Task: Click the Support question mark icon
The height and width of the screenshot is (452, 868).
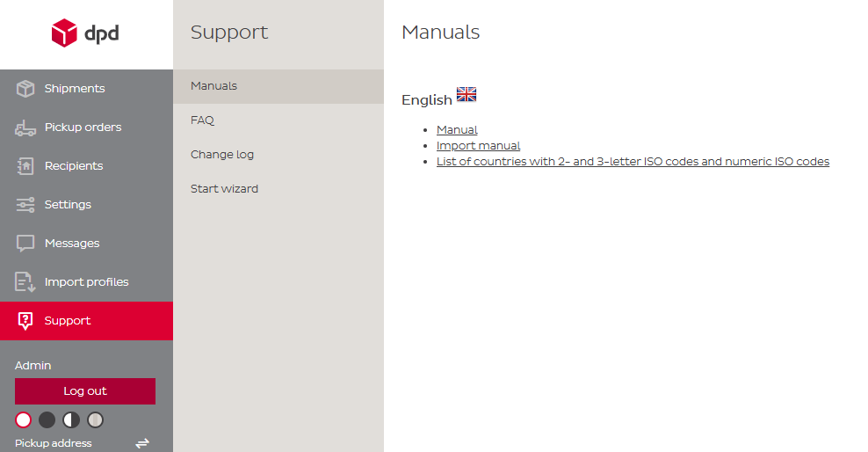Action: click(25, 321)
